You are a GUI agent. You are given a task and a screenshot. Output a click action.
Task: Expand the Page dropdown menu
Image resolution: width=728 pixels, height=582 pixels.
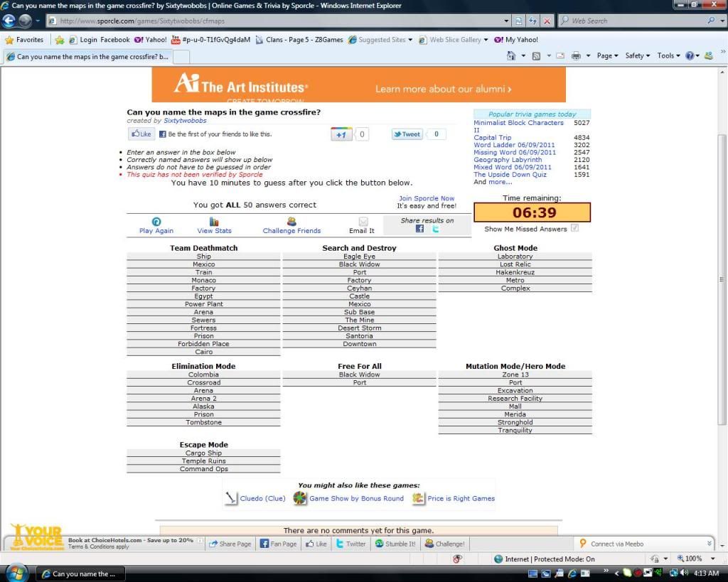(x=607, y=55)
